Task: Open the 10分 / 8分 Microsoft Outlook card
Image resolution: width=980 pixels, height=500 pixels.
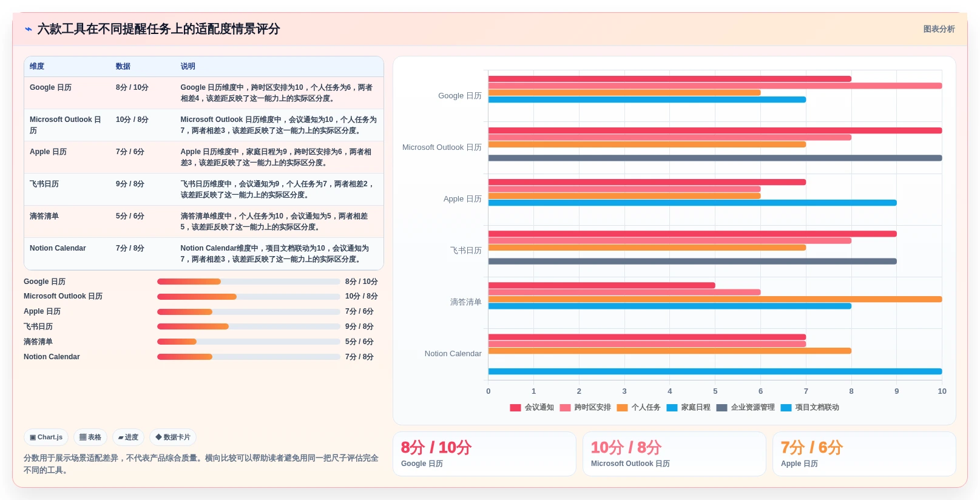Action: click(674, 454)
